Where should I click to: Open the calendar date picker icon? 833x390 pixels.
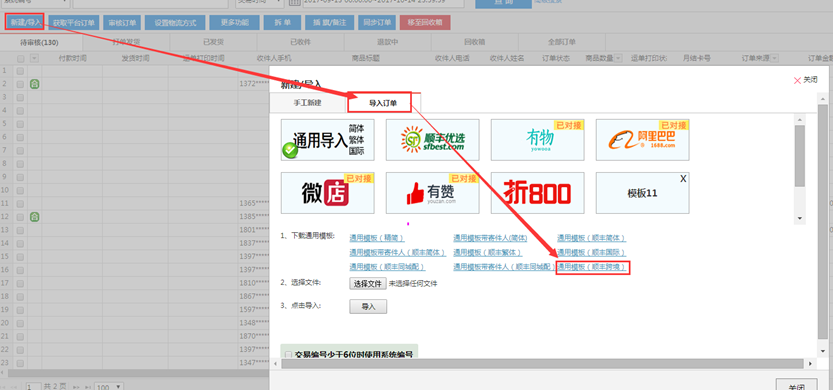click(x=295, y=2)
